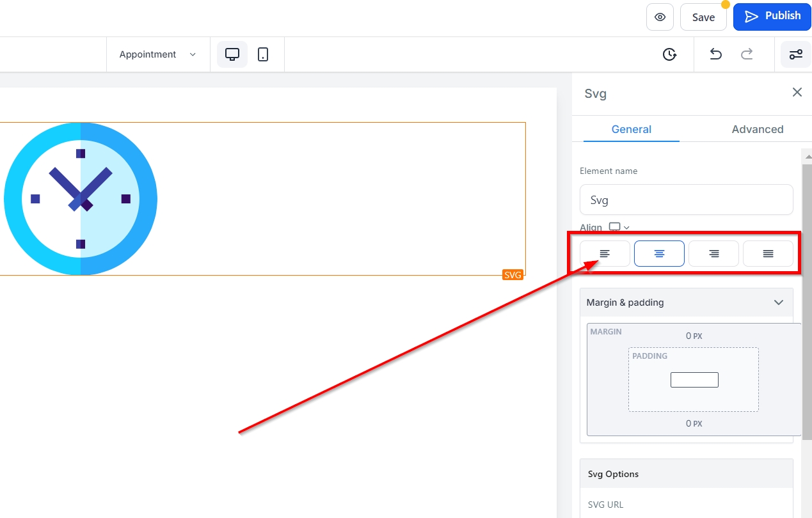This screenshot has height=518, width=812.
Task: Set alignment to justify
Action: point(768,254)
